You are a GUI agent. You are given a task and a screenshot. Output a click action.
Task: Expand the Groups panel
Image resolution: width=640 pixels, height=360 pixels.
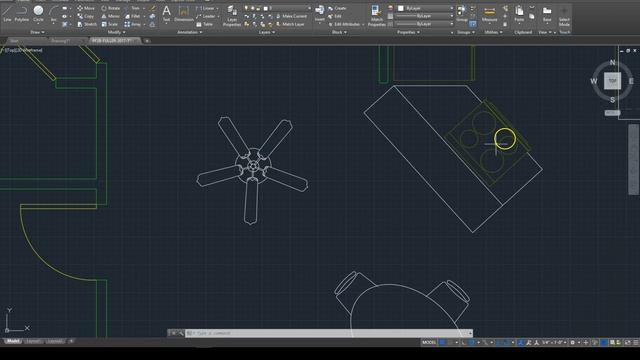tap(466, 32)
